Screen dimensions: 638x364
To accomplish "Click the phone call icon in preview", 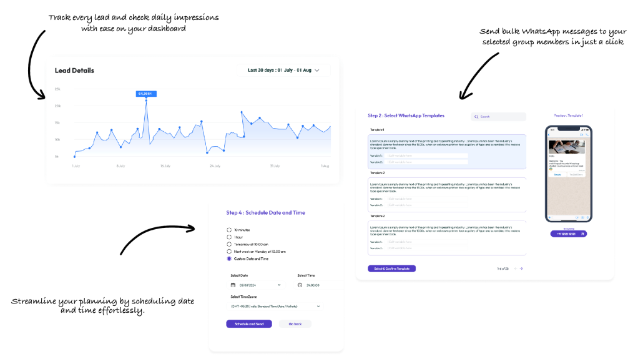I will click(586, 134).
